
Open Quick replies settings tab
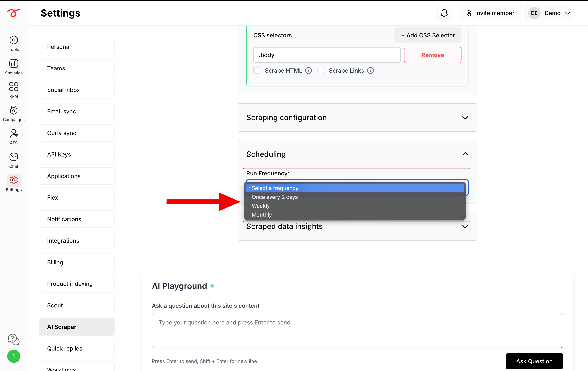coord(76,349)
